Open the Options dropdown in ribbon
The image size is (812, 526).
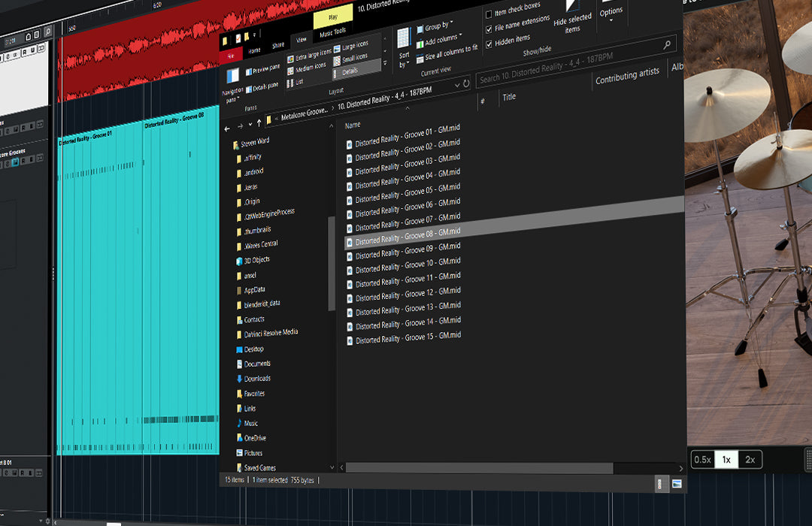click(x=611, y=12)
